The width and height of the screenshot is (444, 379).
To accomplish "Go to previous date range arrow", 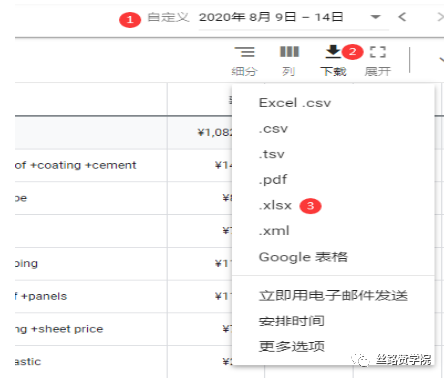I will [x=402, y=17].
